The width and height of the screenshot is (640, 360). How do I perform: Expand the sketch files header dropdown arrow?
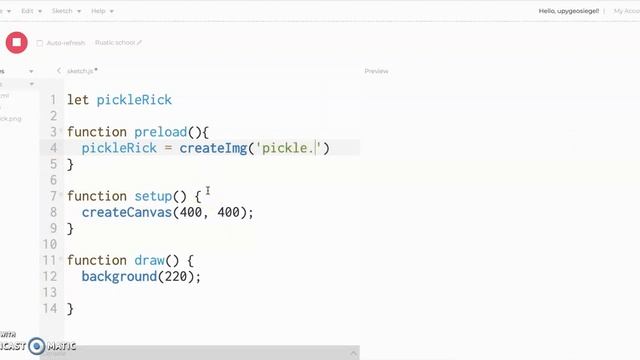[x=31, y=71]
